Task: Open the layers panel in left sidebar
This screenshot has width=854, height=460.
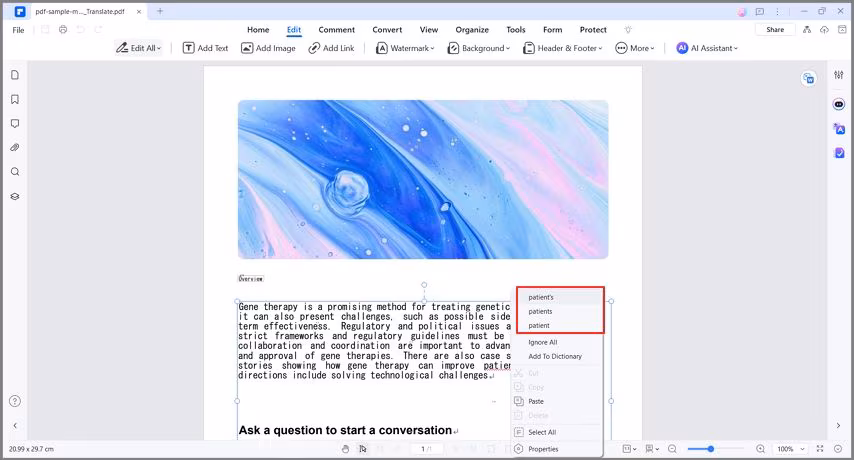Action: point(15,197)
